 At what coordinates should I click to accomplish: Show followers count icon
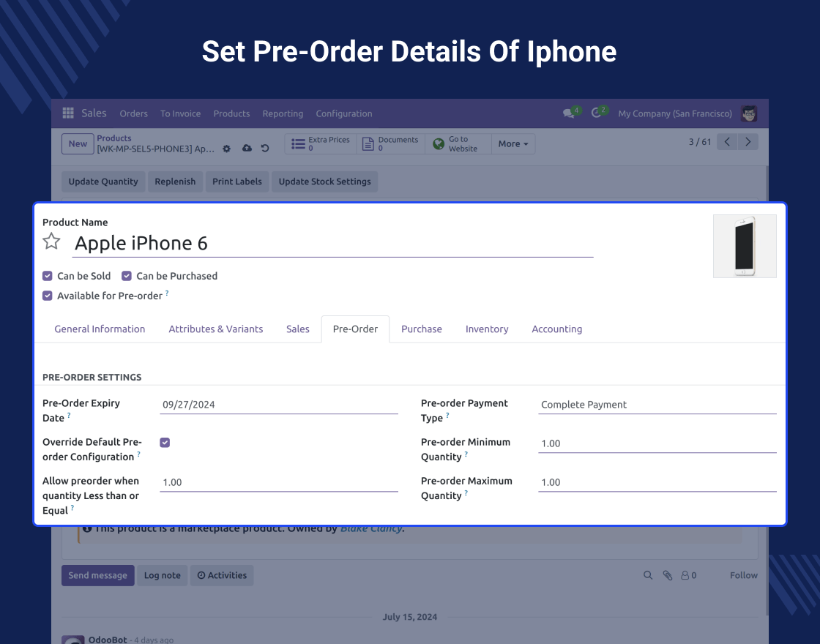tap(688, 575)
